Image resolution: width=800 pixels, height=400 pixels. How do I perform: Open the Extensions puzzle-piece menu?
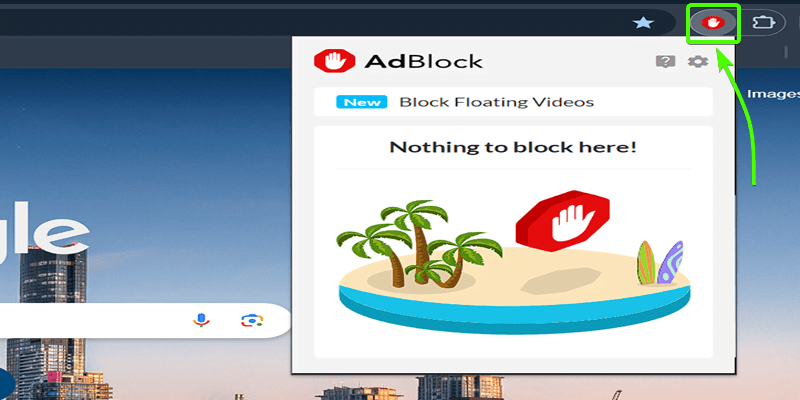[x=761, y=22]
